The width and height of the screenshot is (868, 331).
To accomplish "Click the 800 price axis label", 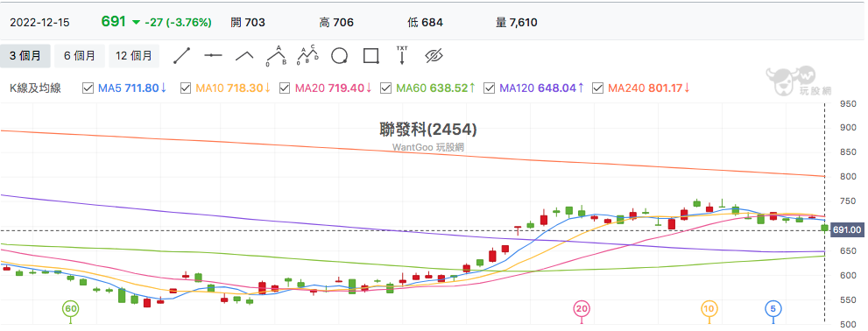I will click(848, 177).
